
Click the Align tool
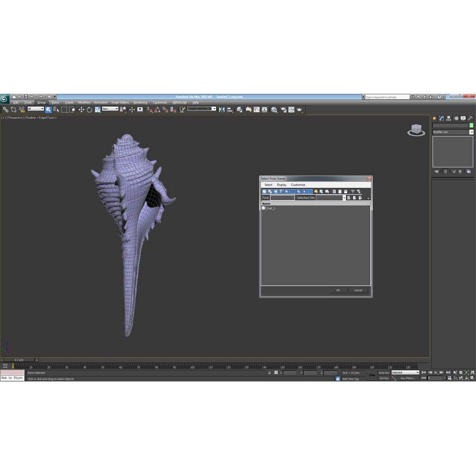pos(230,110)
